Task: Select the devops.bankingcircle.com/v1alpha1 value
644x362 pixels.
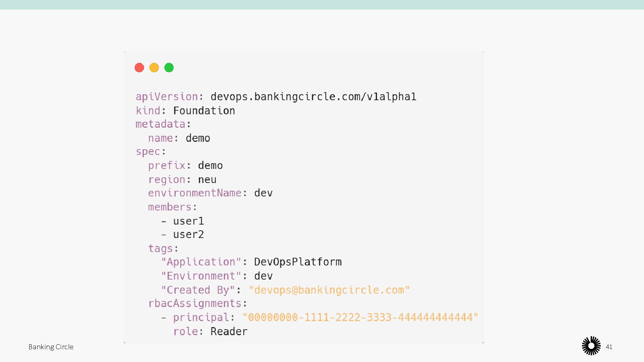Action: [x=313, y=97]
